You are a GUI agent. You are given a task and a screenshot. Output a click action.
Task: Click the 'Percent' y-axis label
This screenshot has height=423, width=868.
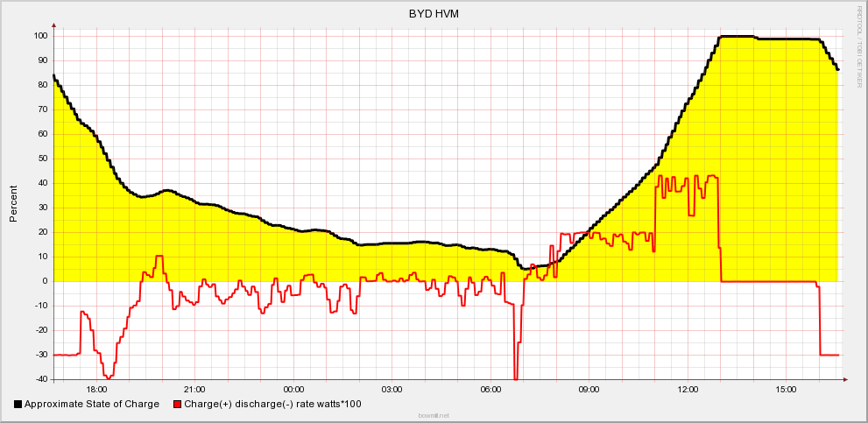point(13,203)
